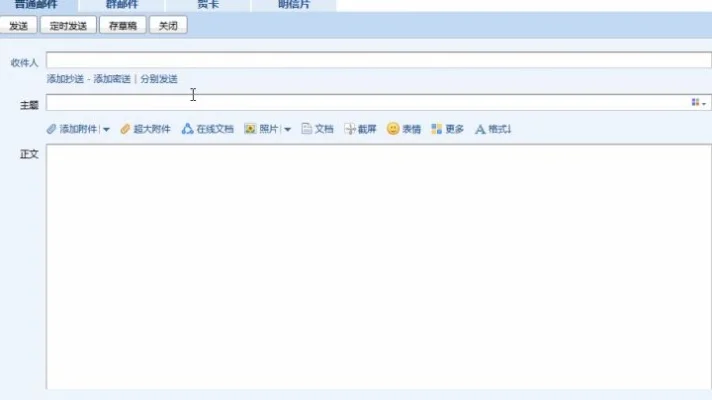Switch to the 贺卡 tab

click(x=208, y=5)
